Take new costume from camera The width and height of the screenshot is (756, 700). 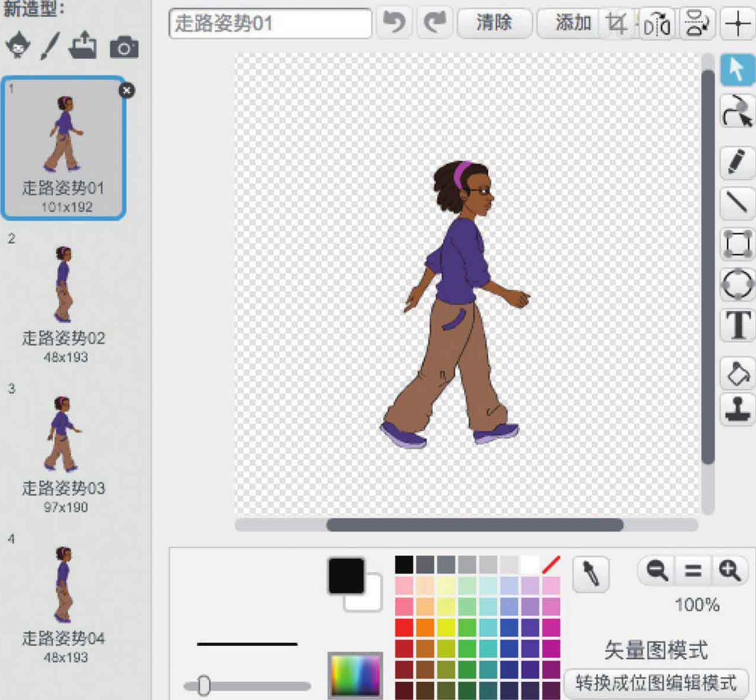(124, 47)
